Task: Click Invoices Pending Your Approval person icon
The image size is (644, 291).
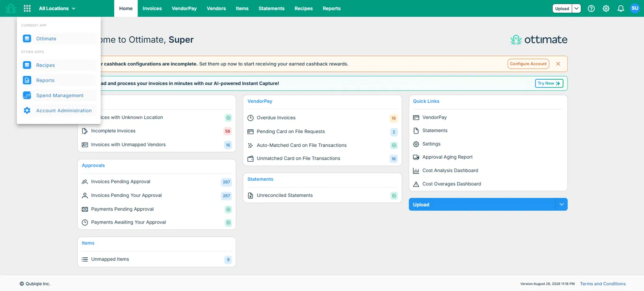Action: point(85,195)
